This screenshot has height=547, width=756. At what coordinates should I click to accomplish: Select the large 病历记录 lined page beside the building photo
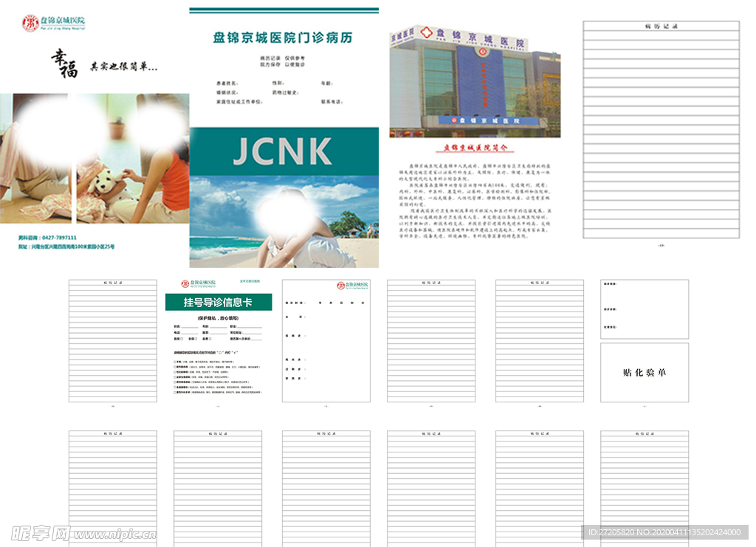(x=661, y=130)
